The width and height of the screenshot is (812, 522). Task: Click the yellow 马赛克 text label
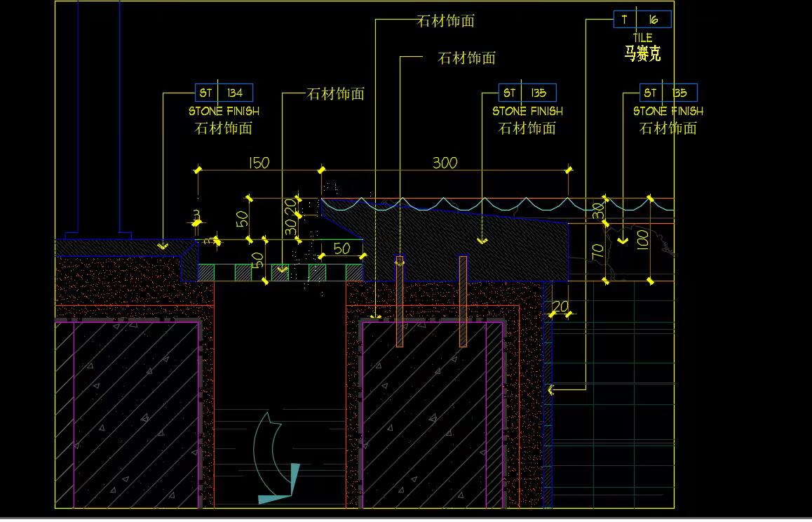point(642,53)
